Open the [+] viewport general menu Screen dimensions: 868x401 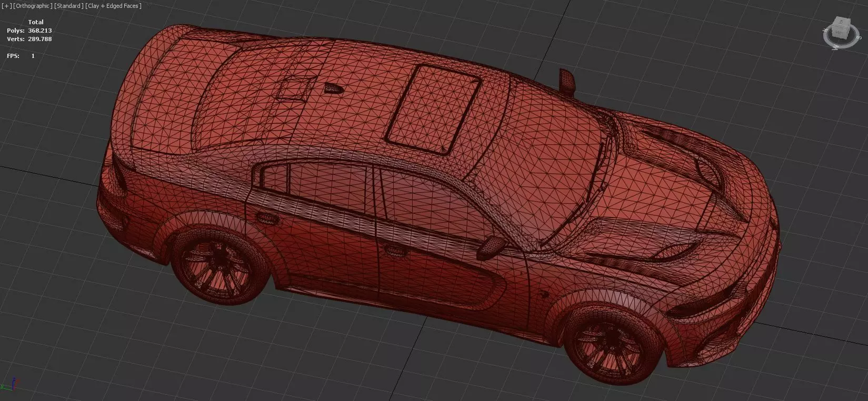click(x=6, y=6)
